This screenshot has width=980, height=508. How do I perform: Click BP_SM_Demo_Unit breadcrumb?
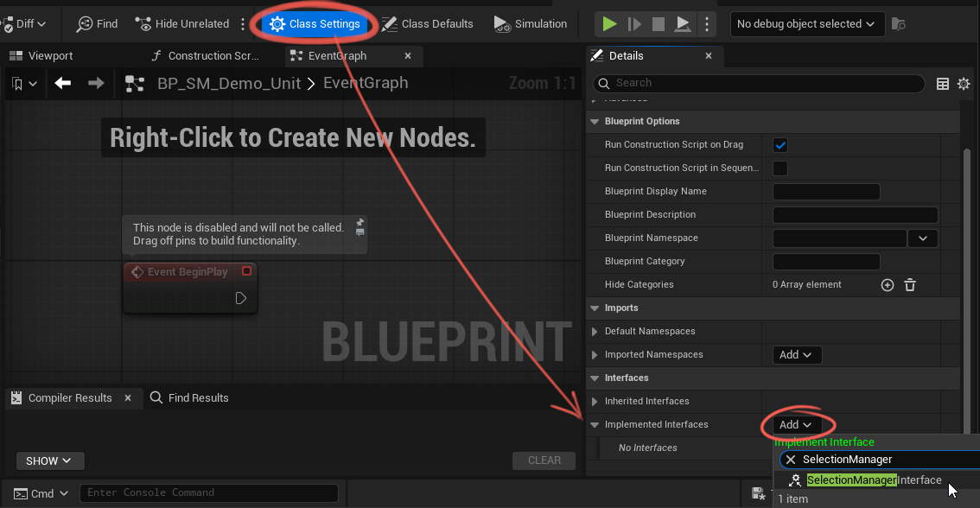tap(229, 84)
